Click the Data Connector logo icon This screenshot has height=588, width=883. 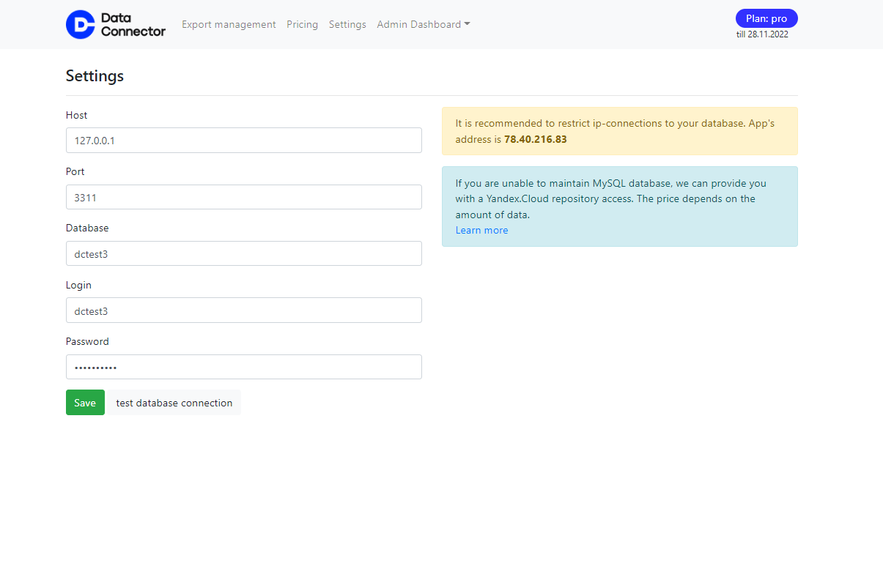(x=81, y=24)
